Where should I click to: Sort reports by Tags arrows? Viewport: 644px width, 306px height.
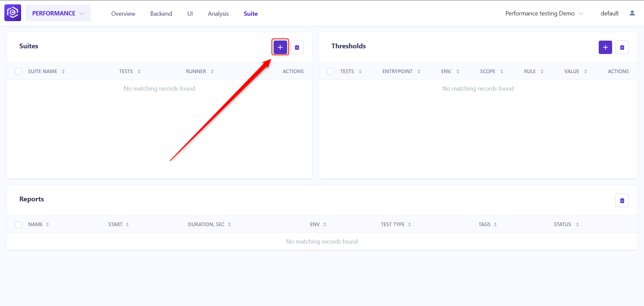[495, 224]
